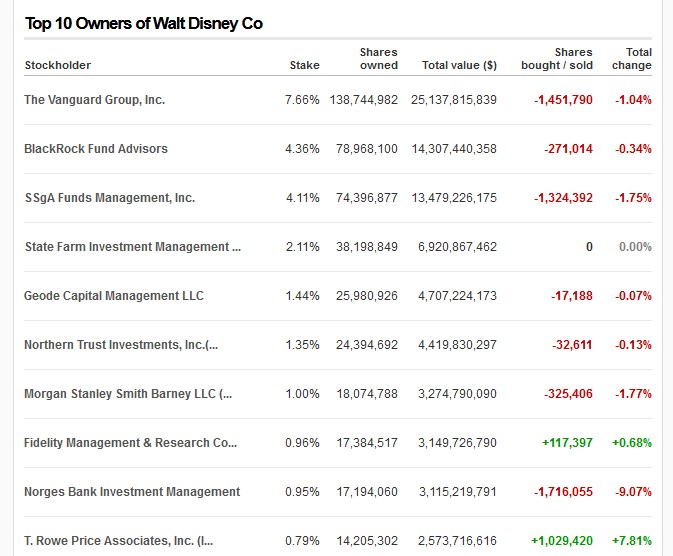Select total value 13,479,226,175
This screenshot has width=673, height=556.
(x=454, y=197)
